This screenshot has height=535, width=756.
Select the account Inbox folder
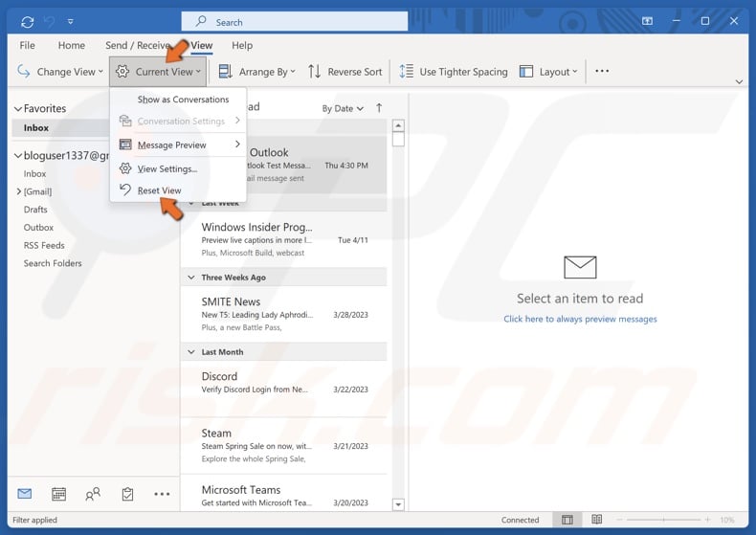(34, 173)
